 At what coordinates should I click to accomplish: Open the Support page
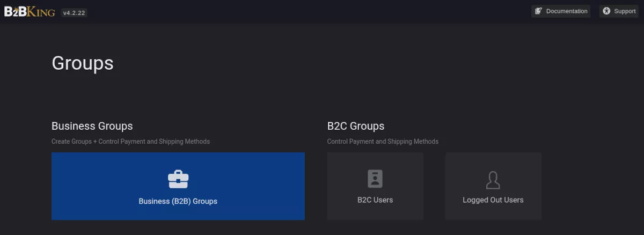tap(619, 11)
